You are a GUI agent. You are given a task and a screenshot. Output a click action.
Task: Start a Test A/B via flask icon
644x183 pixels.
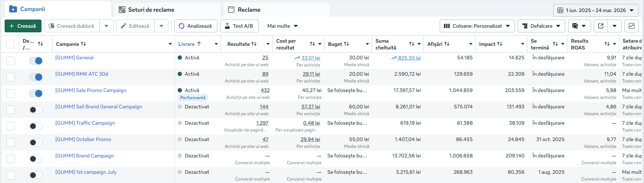point(239,26)
